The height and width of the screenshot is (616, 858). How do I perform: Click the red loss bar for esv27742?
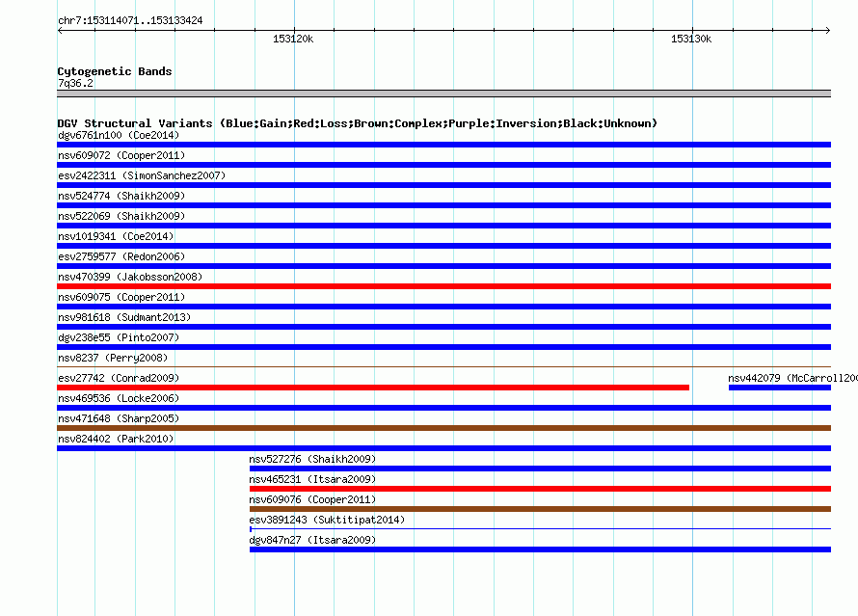click(x=373, y=388)
